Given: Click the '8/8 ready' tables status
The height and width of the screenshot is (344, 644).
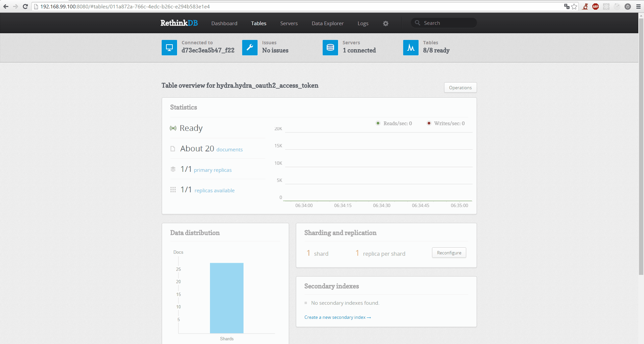Looking at the screenshot, I should point(436,50).
